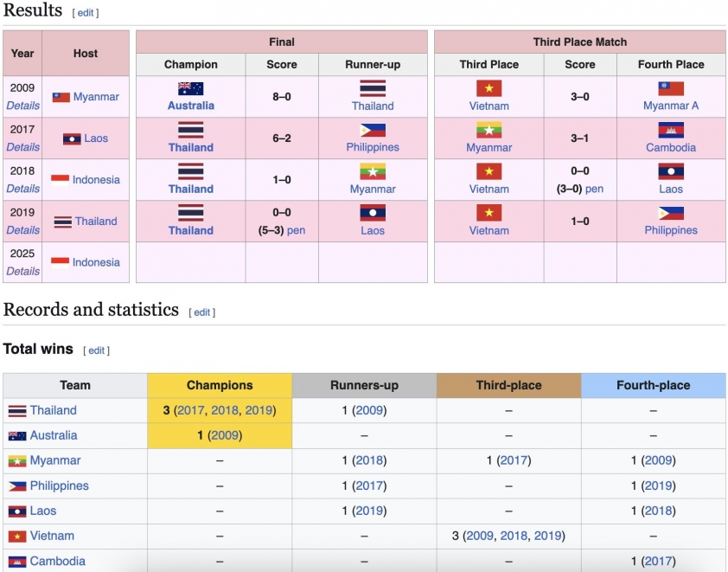This screenshot has width=728, height=572.
Task: Open the Laos host link for 2017
Action: (x=96, y=138)
